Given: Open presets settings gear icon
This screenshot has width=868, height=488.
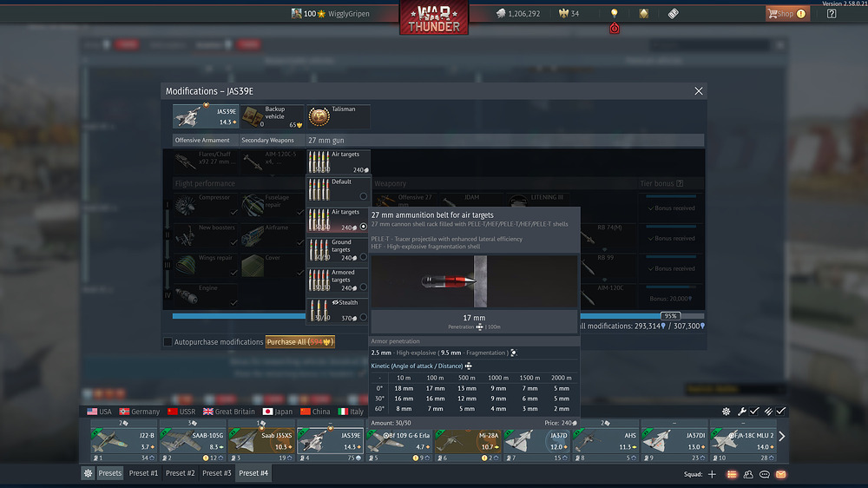Looking at the screenshot, I should (x=88, y=473).
